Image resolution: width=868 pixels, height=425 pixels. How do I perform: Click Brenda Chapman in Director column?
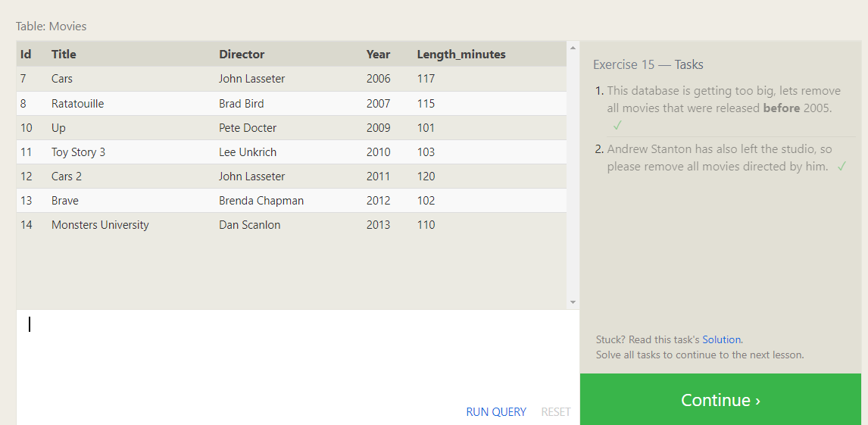tap(261, 201)
